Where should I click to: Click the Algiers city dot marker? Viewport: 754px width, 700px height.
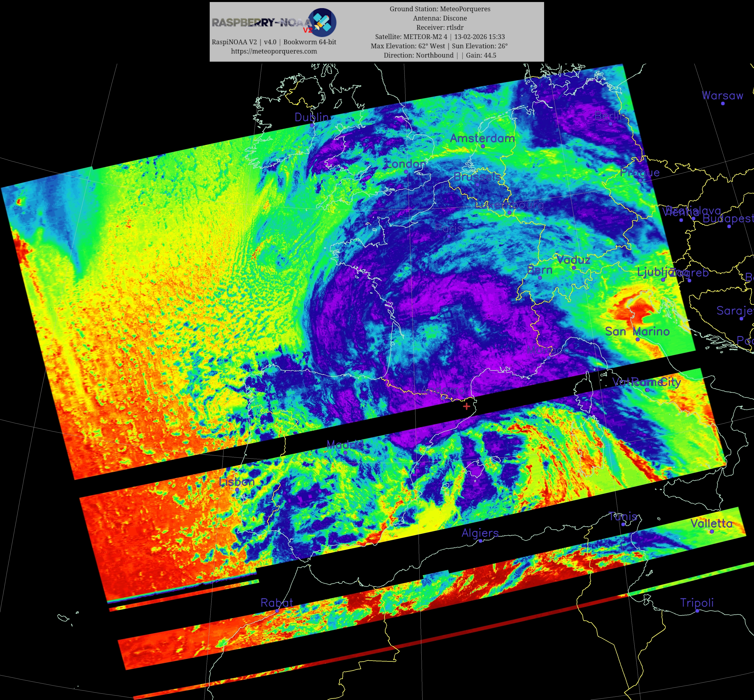pos(481,541)
